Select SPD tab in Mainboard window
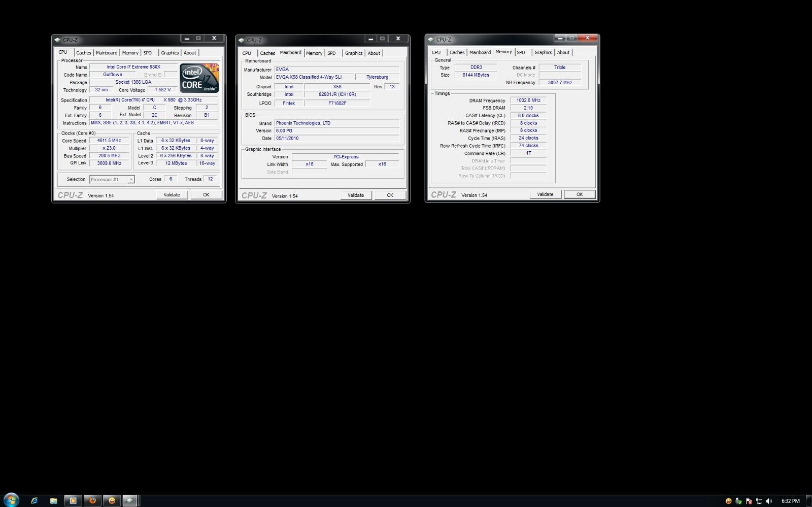Image resolution: width=812 pixels, height=507 pixels. point(331,53)
